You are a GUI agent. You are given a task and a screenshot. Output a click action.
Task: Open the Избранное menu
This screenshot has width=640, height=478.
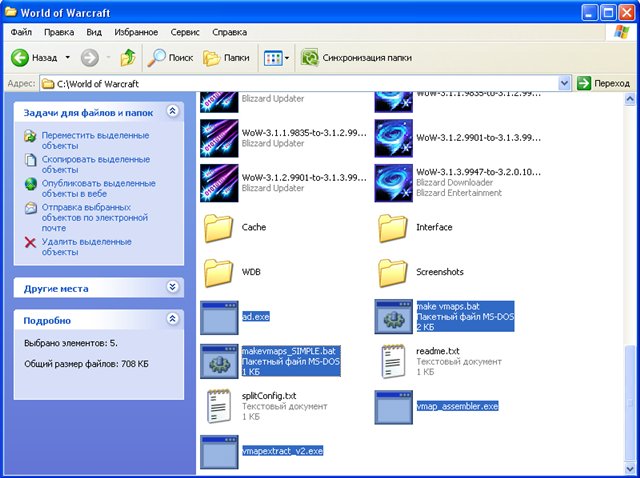pos(136,32)
